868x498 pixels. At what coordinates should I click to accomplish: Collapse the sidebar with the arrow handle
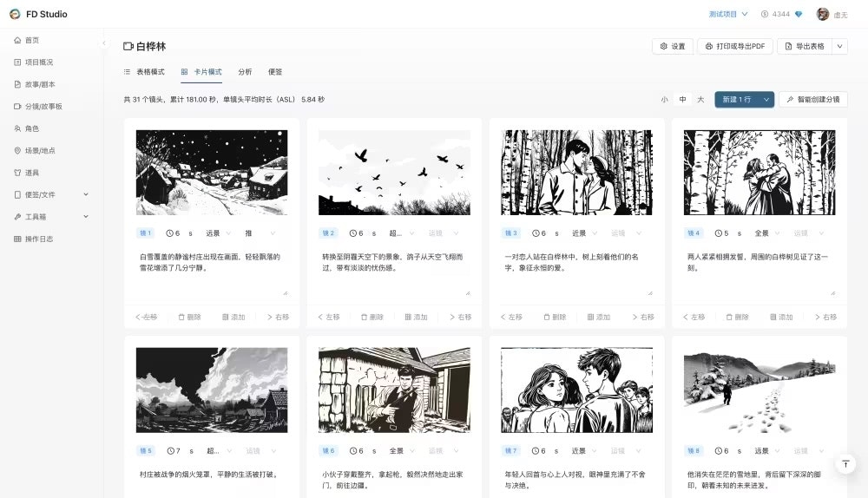[103, 43]
